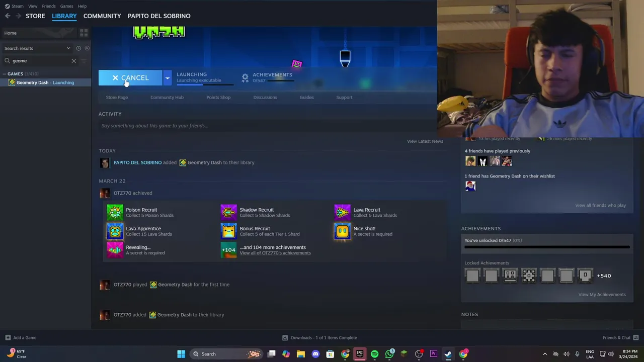Open the wishlist friend's avatar
This screenshot has height=362, width=644.
[x=470, y=186]
